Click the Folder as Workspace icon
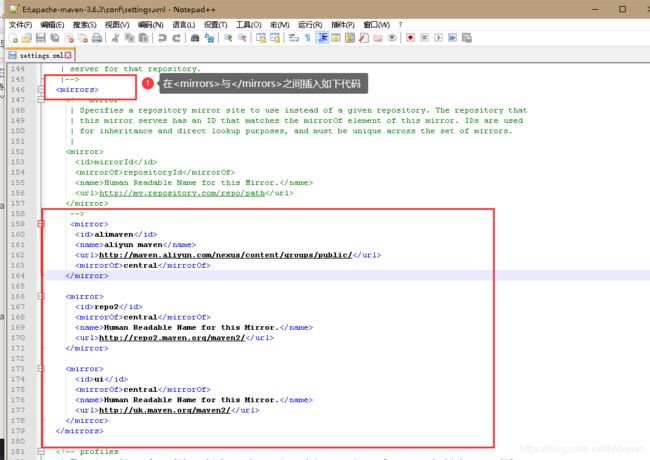The image size is (650, 460). tap(378, 38)
